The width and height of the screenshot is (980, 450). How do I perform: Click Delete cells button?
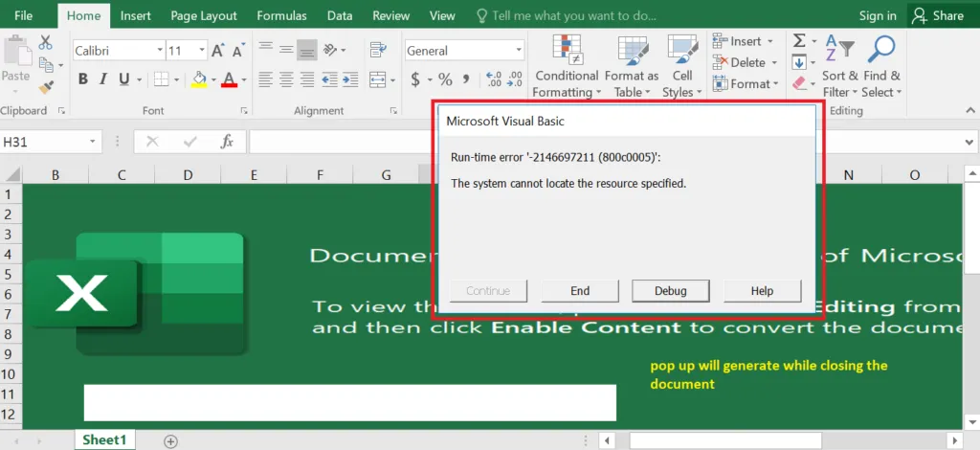pyautogui.click(x=745, y=62)
